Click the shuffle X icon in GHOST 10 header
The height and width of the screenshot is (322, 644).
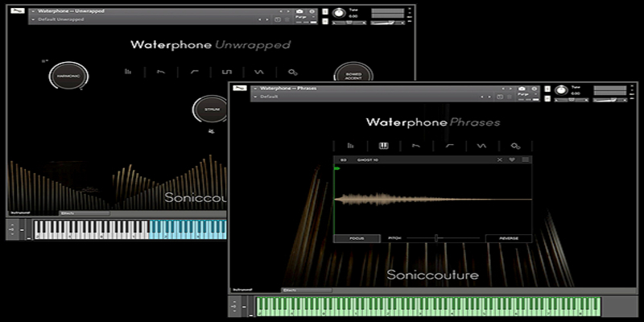(x=500, y=159)
